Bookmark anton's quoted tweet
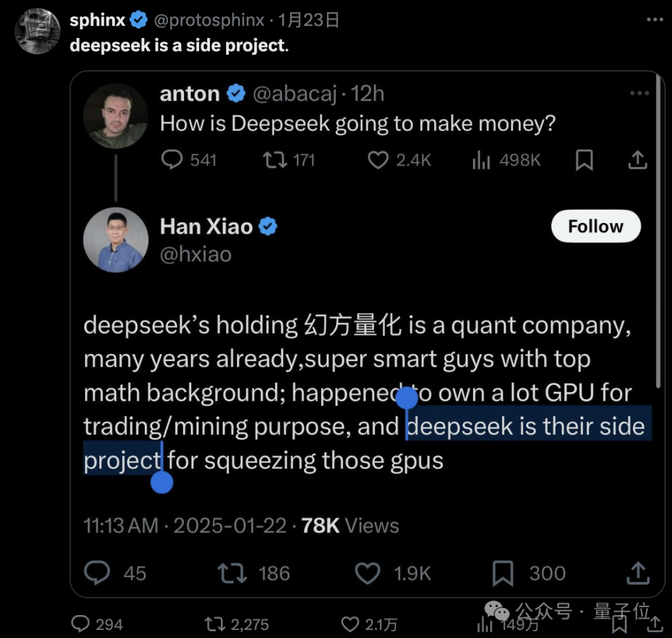The width and height of the screenshot is (672, 638). pos(584,160)
